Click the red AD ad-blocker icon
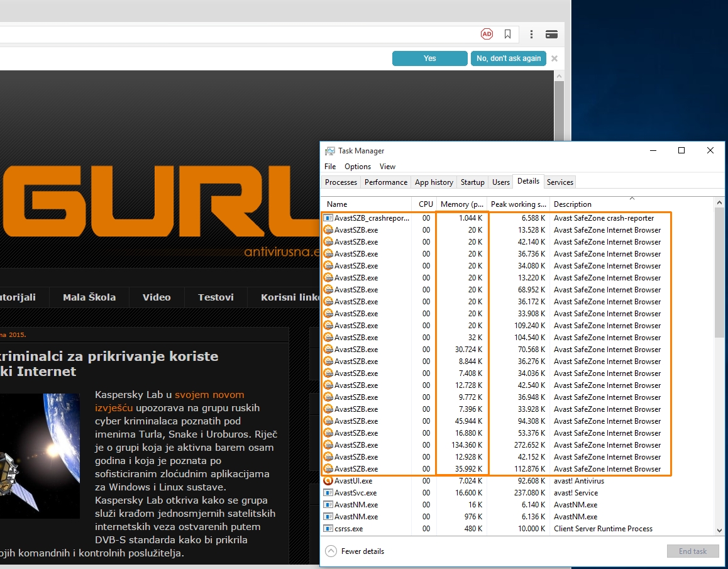This screenshot has width=728, height=569. pyautogui.click(x=487, y=34)
